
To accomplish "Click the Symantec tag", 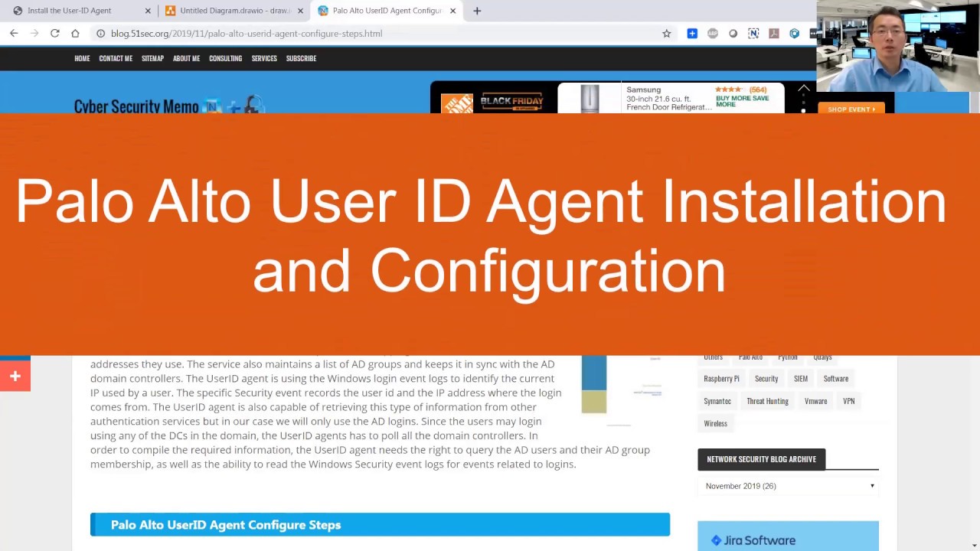I will click(x=717, y=401).
